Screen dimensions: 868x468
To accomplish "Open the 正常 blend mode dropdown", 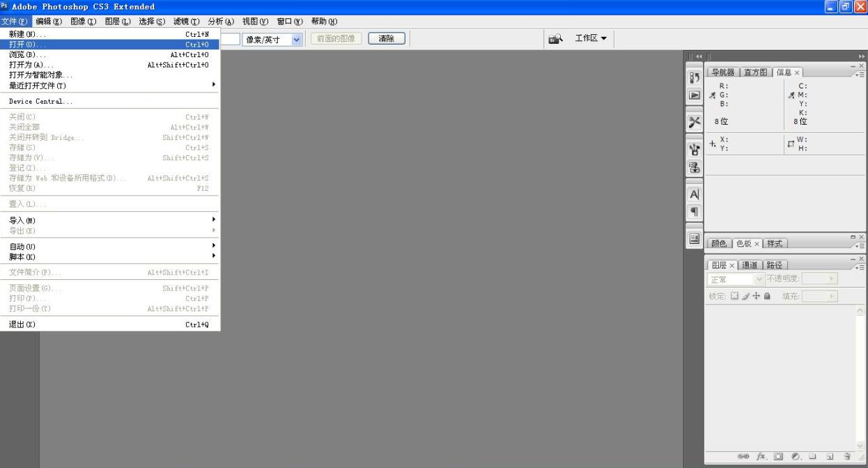I will 736,279.
